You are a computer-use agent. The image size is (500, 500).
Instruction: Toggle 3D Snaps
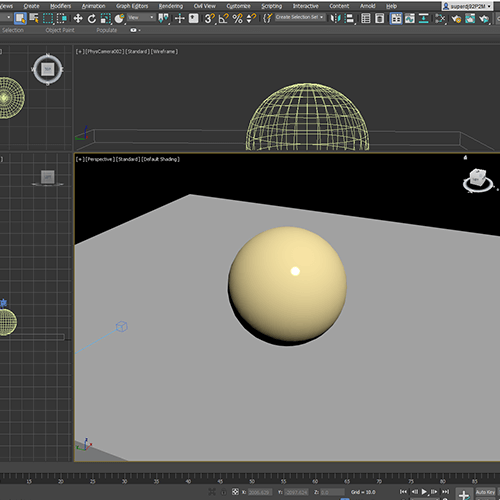tap(210, 18)
